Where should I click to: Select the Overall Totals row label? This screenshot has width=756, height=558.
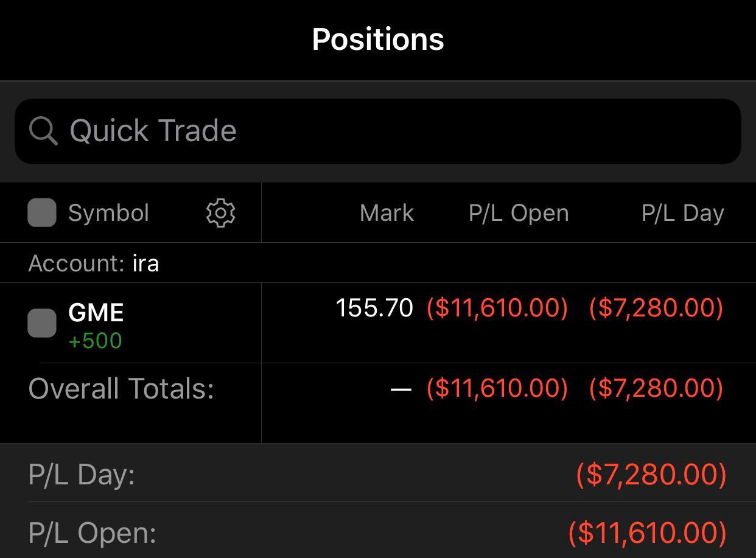pos(121,388)
